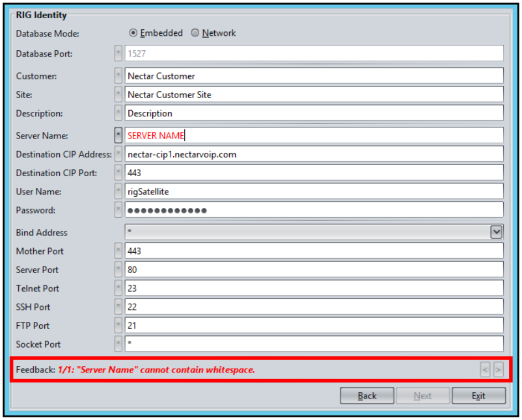522x420 pixels.
Task: Focus the Destination CIP Port field
Action: tap(314, 172)
